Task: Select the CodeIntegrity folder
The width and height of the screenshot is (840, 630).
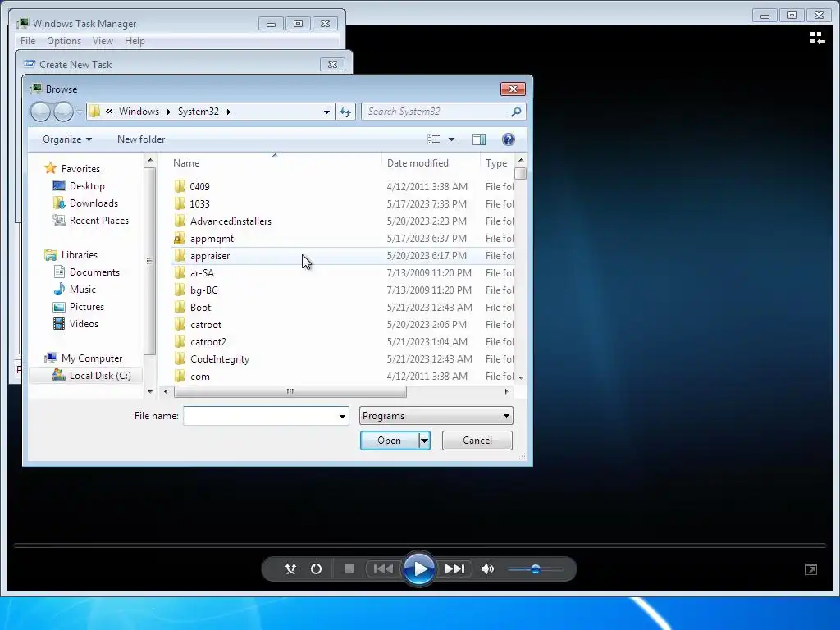Action: (x=220, y=359)
